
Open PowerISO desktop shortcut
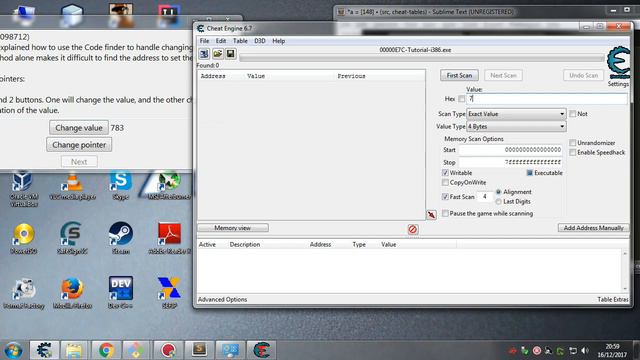(x=23, y=239)
